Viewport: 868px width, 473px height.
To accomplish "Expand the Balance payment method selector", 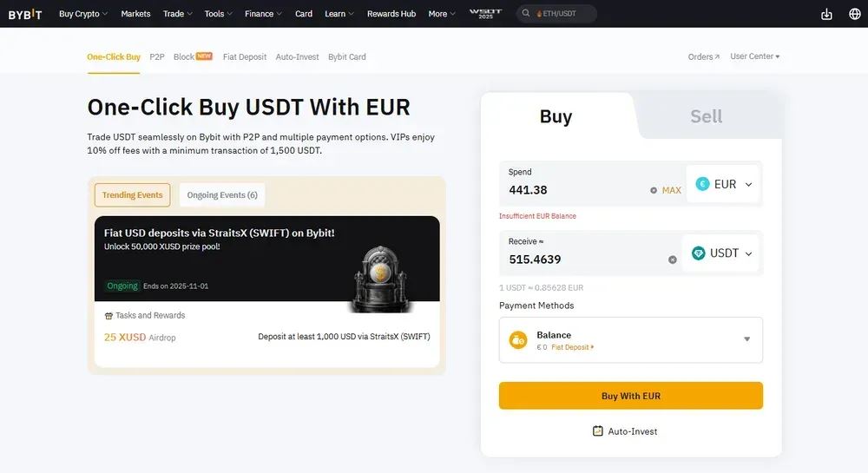I will (746, 339).
